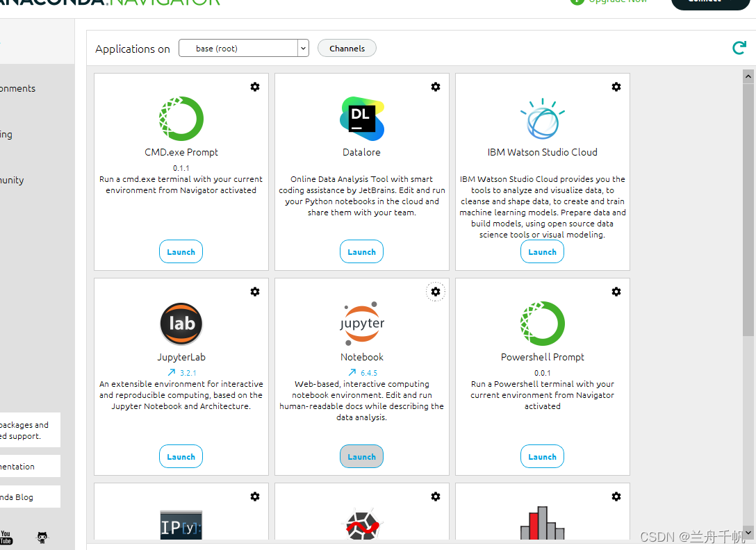Click the CMD.exe Prompt green ring logo
756x550 pixels.
[x=181, y=119]
